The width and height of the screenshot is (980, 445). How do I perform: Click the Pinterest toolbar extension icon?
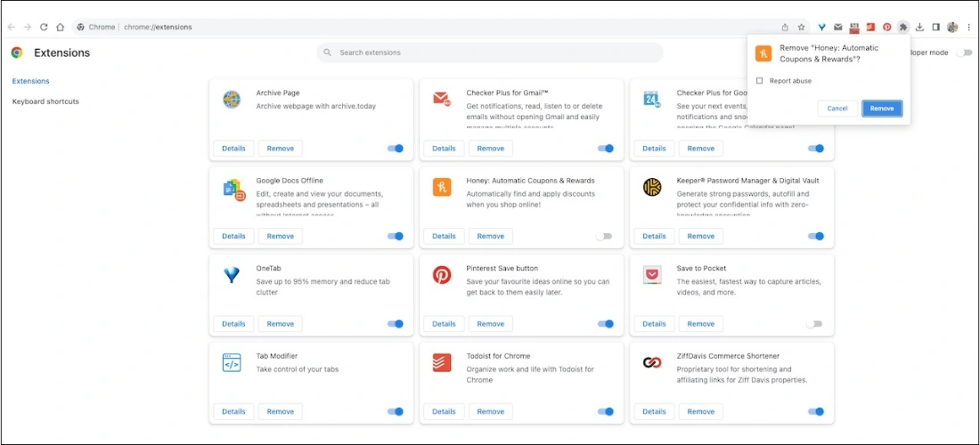886,27
